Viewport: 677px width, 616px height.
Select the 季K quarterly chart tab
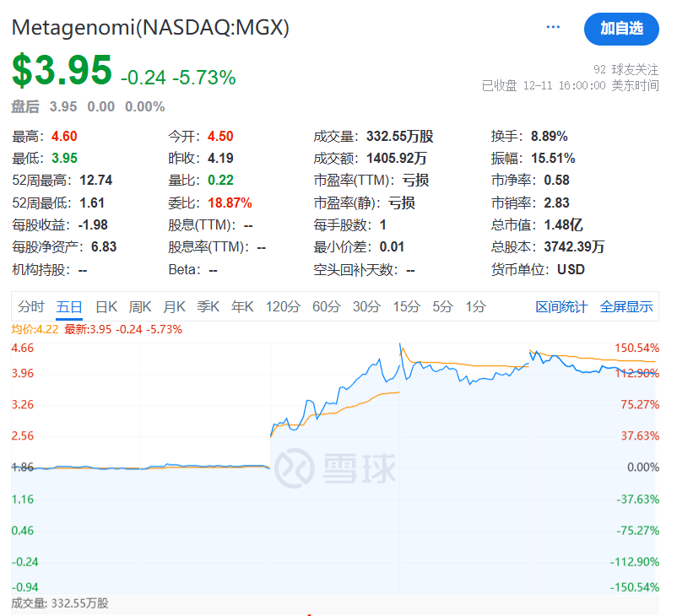pos(209,306)
